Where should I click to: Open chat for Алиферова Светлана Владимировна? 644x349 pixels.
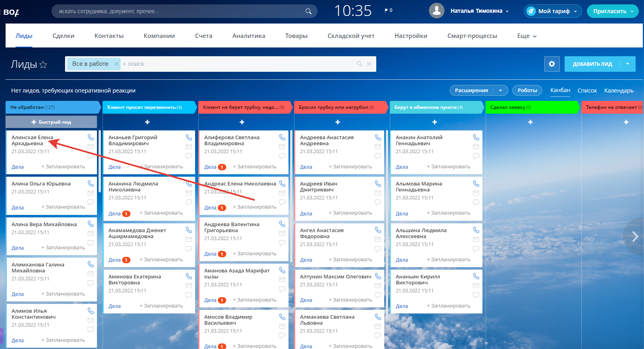[x=282, y=156]
